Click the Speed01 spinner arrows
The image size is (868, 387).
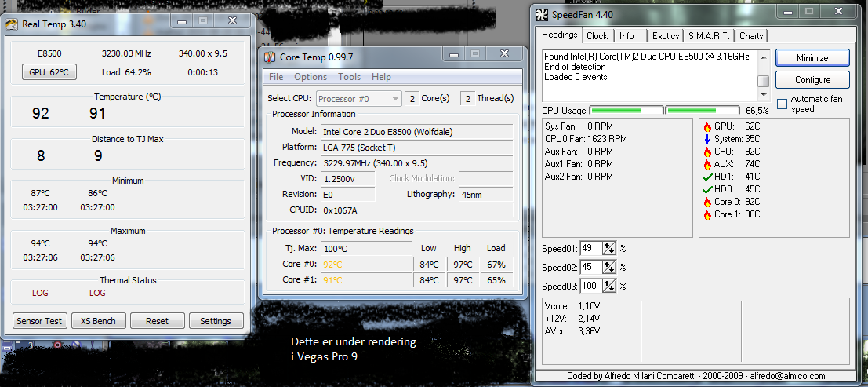[609, 248]
